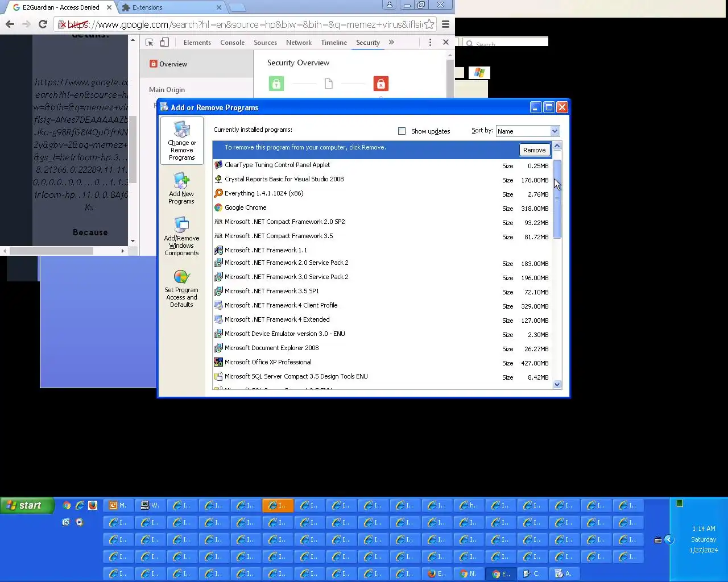Switch to the Sources DevTools tab
This screenshot has height=582, width=728.
click(x=265, y=43)
